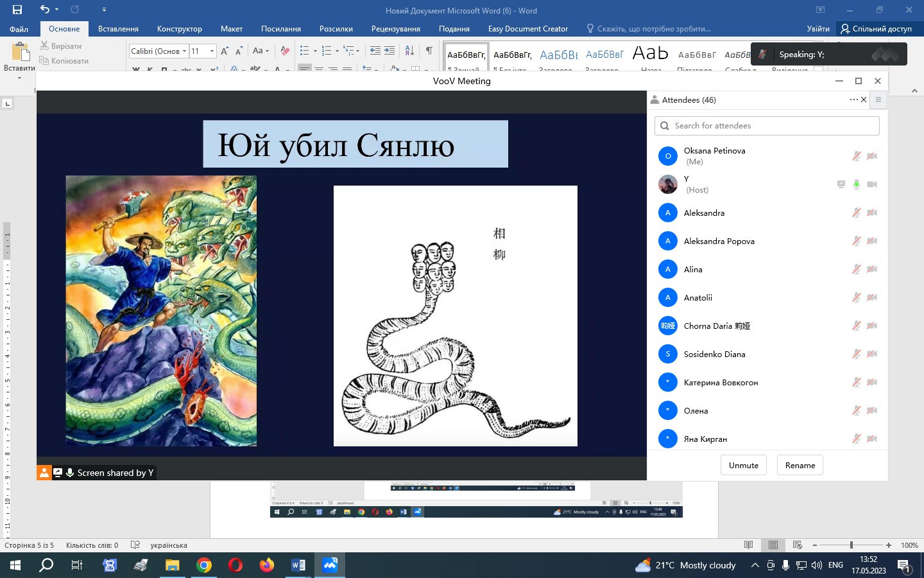This screenshot has width=924, height=578.
Task: Go to the Рецензування ribbon tab
Action: 396,29
